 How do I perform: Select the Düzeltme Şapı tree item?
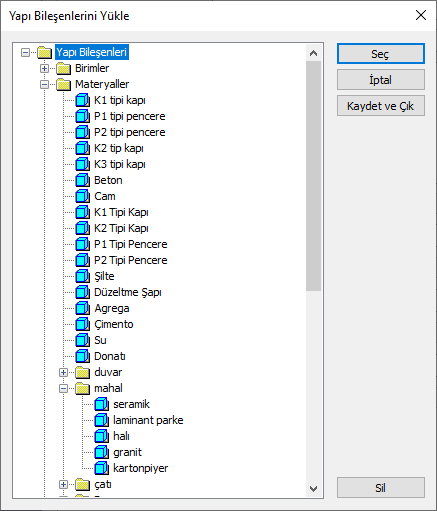128,292
